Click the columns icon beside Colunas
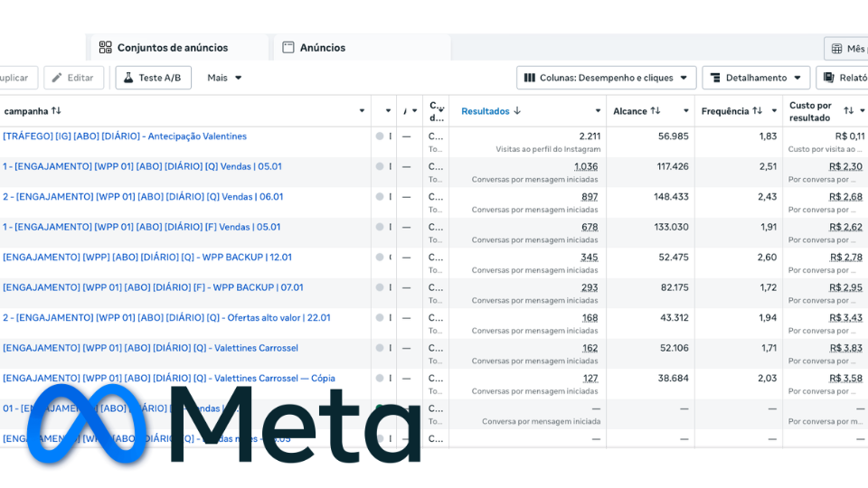This screenshot has width=868, height=488. [530, 78]
